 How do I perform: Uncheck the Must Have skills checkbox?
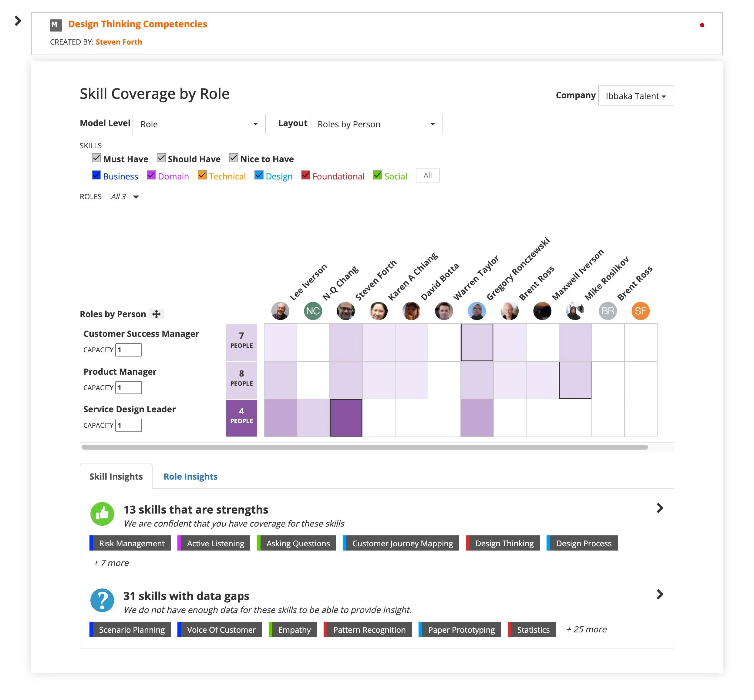click(96, 158)
